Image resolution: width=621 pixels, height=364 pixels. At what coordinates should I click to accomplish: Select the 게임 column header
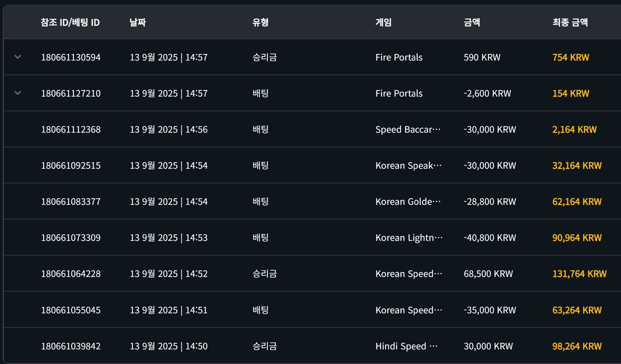pos(383,22)
